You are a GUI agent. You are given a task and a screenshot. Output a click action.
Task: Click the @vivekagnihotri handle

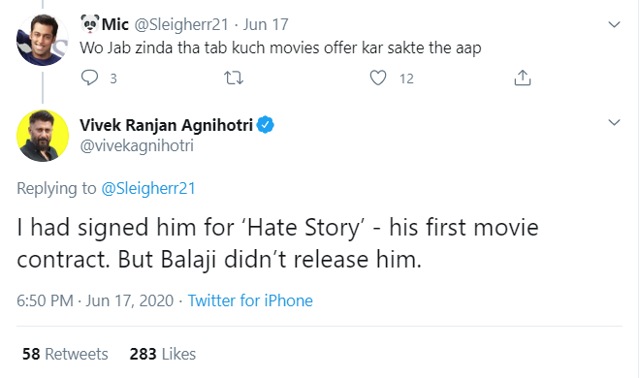[137, 146]
